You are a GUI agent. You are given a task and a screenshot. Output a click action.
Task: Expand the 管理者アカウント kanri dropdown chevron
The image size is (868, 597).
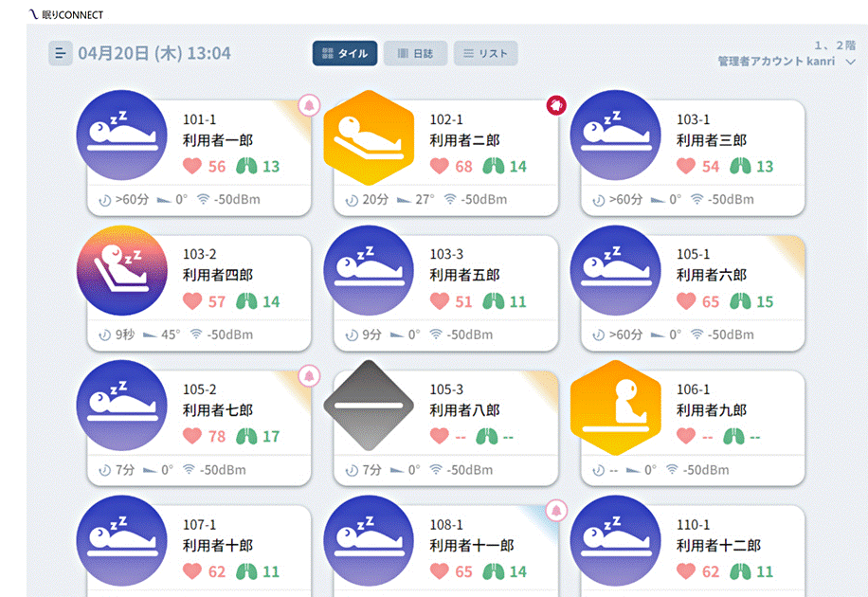[x=850, y=62]
